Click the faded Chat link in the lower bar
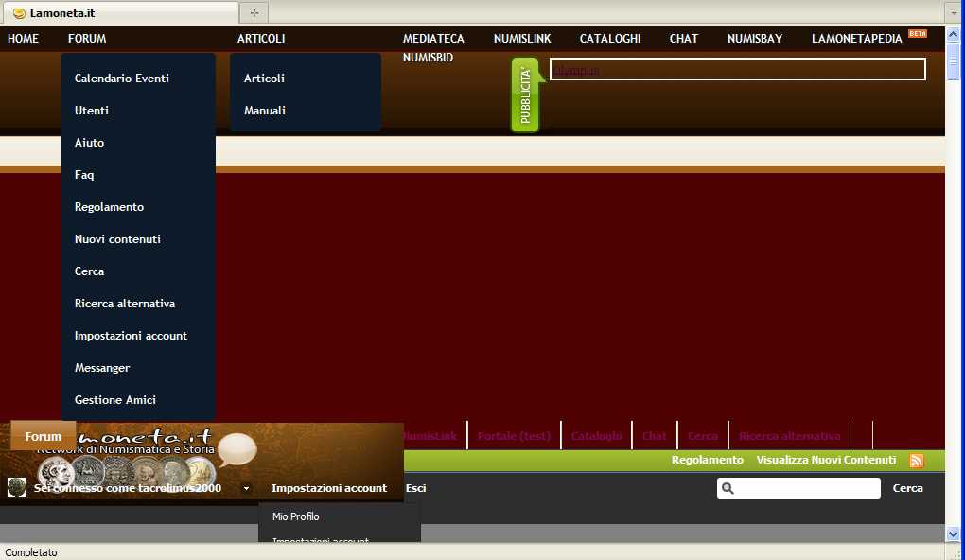Screen dimensions: 965x560 tap(654, 436)
